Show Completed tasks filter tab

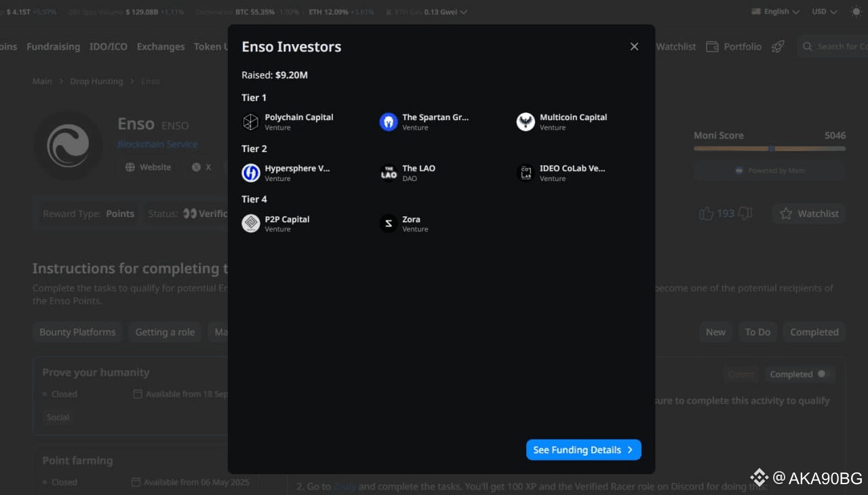[814, 332]
